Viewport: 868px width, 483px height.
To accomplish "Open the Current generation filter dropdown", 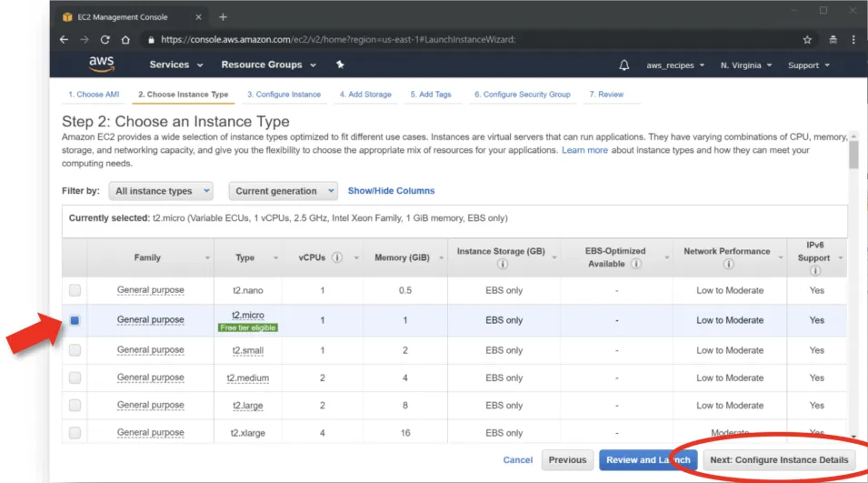I will coord(283,191).
